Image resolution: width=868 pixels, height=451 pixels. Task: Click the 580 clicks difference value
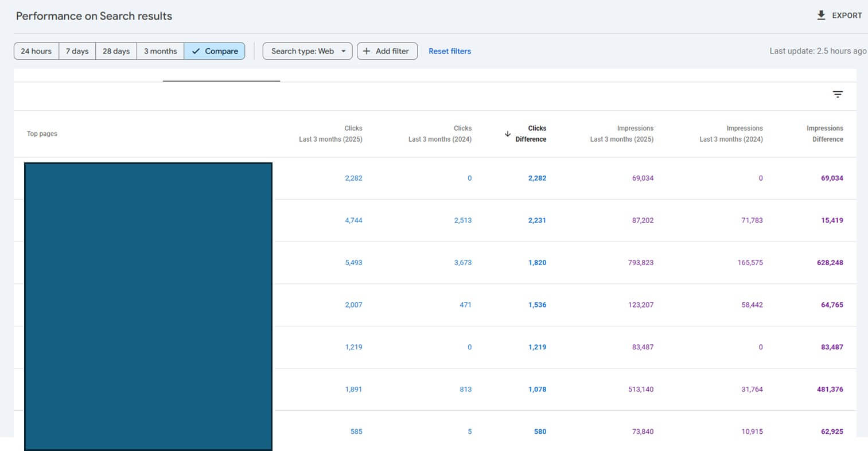coord(540,432)
